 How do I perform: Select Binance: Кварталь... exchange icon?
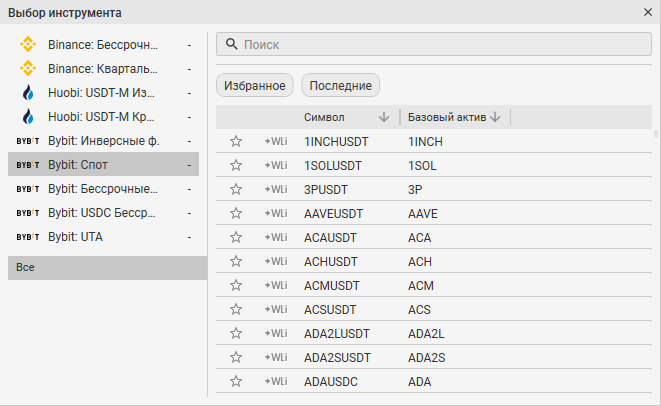(x=28, y=68)
